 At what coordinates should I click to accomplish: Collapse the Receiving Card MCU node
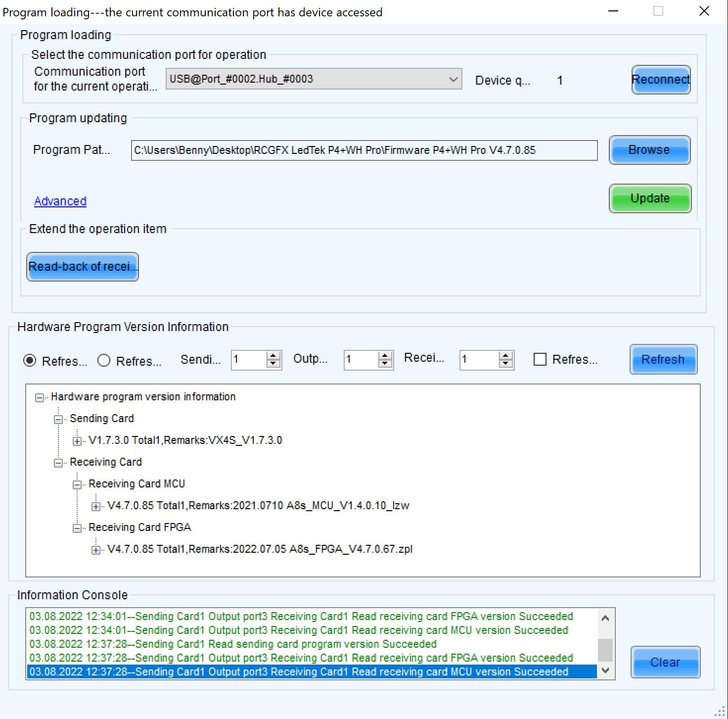(77, 485)
